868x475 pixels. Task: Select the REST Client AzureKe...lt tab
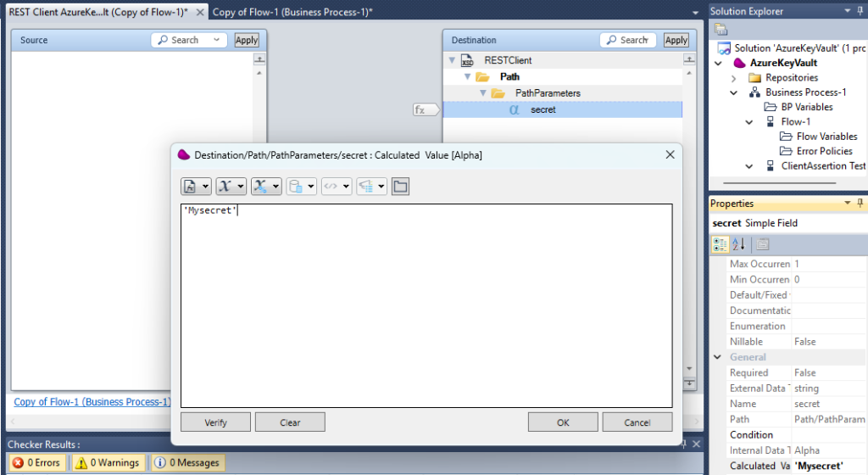97,12
